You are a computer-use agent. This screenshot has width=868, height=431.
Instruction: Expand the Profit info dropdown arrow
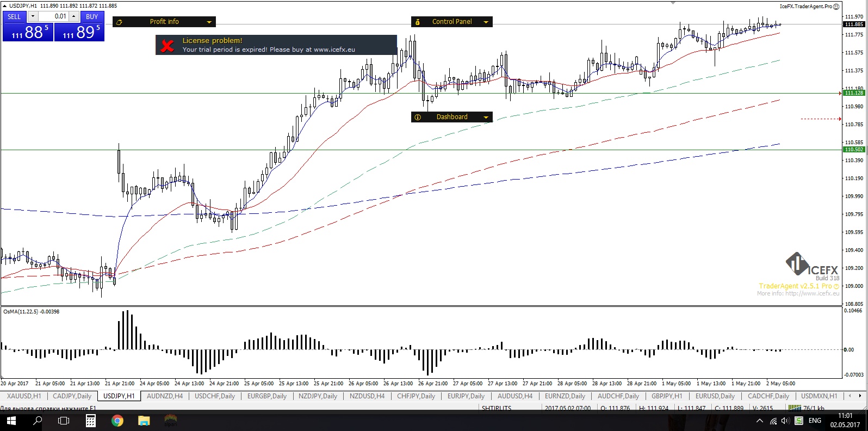pos(209,22)
